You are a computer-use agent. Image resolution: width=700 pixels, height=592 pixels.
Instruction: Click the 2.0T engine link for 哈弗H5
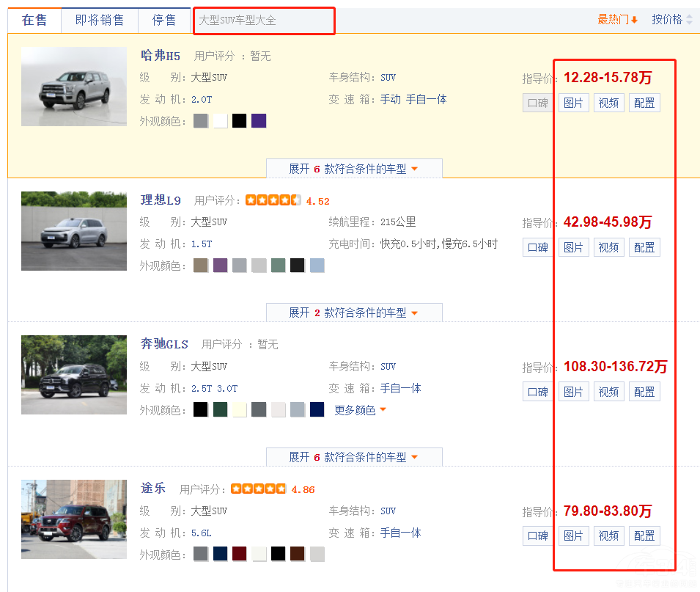click(x=201, y=99)
